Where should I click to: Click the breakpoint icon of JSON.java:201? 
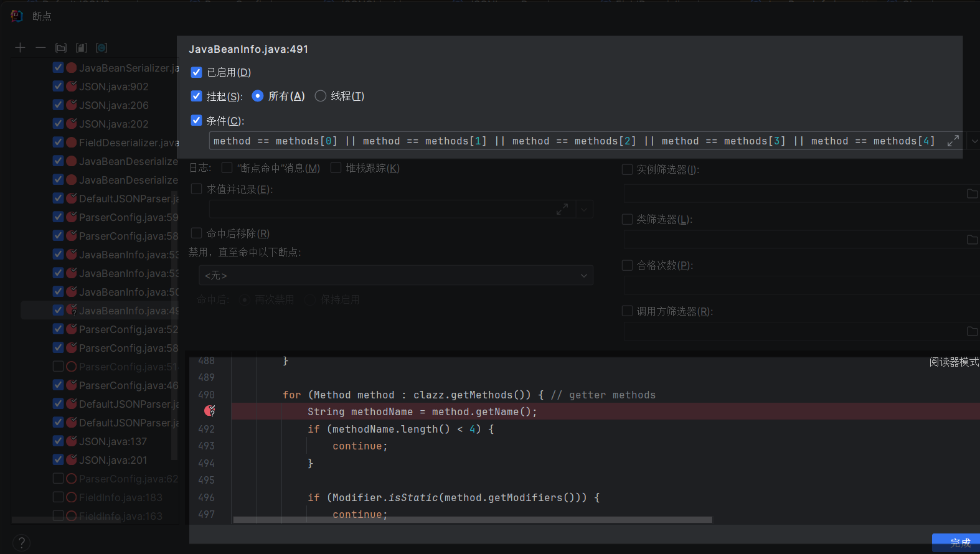72,460
